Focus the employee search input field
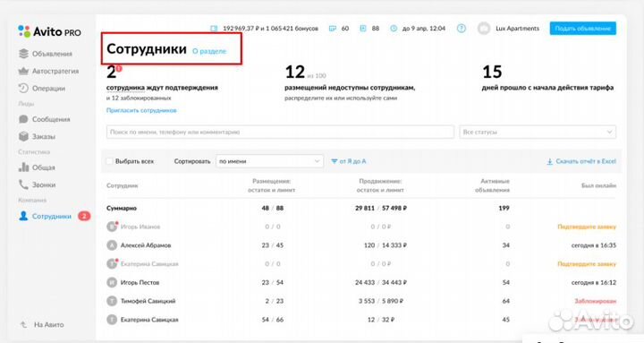 point(280,132)
